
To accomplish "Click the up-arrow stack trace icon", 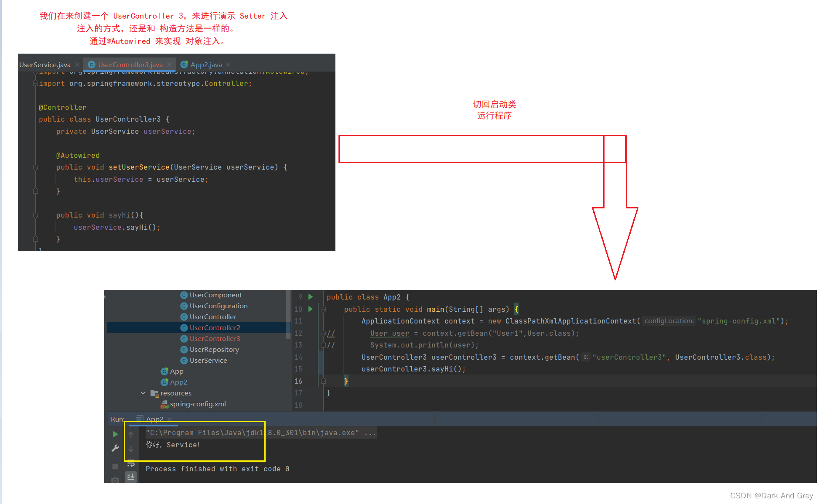I will [x=131, y=434].
